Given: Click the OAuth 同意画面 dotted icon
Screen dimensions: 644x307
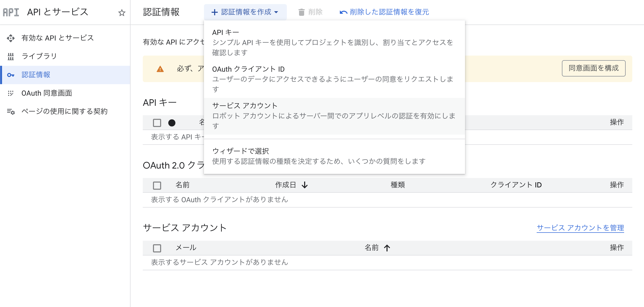Looking at the screenshot, I should (11, 93).
